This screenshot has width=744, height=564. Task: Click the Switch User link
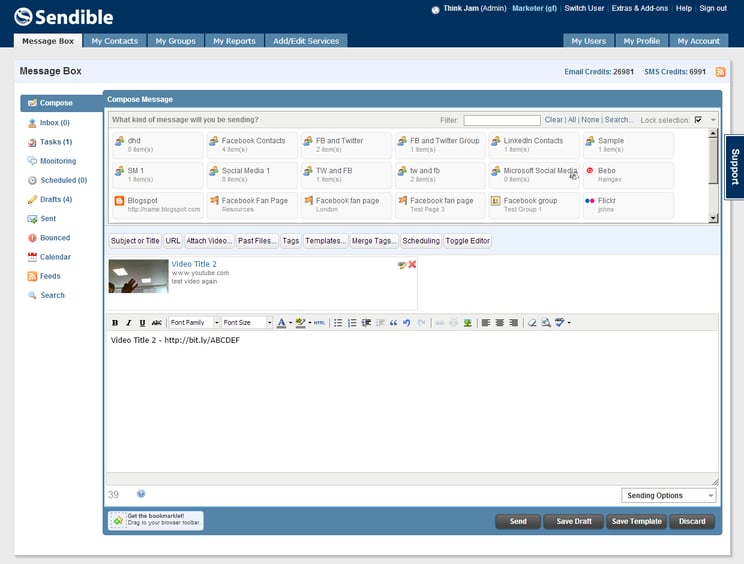pos(584,8)
